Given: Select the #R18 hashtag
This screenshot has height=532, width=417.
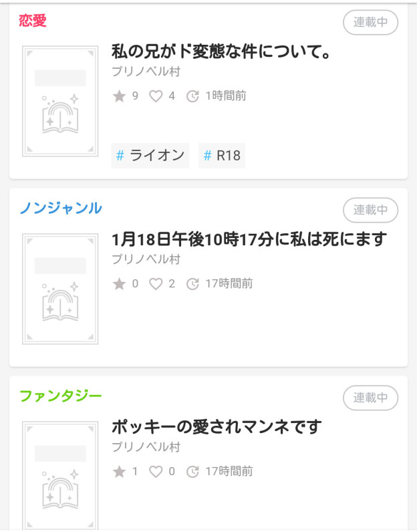Looking at the screenshot, I should click(x=222, y=156).
